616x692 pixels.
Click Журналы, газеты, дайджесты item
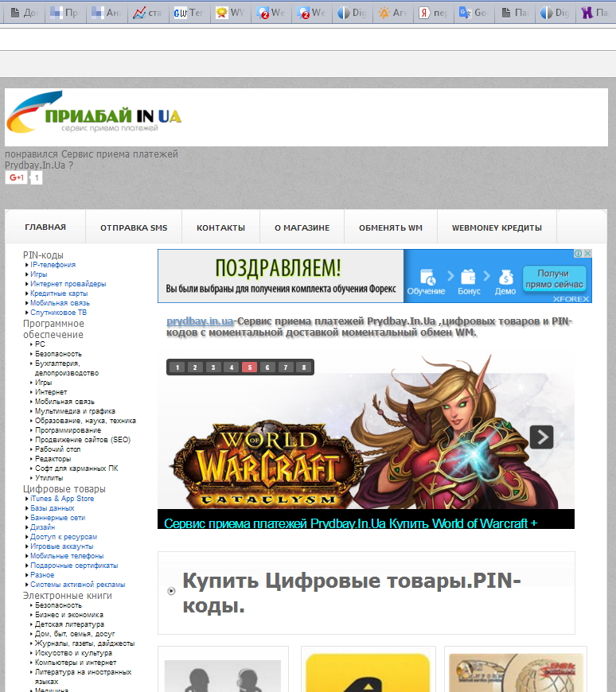click(85, 643)
